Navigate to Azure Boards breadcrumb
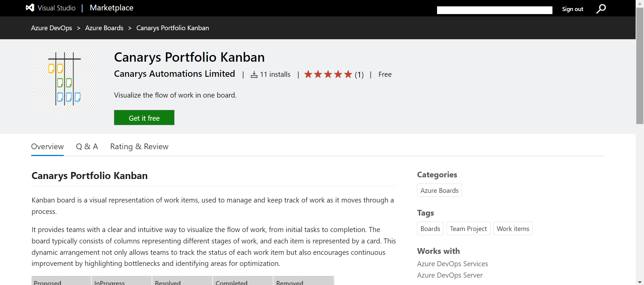 (x=104, y=28)
